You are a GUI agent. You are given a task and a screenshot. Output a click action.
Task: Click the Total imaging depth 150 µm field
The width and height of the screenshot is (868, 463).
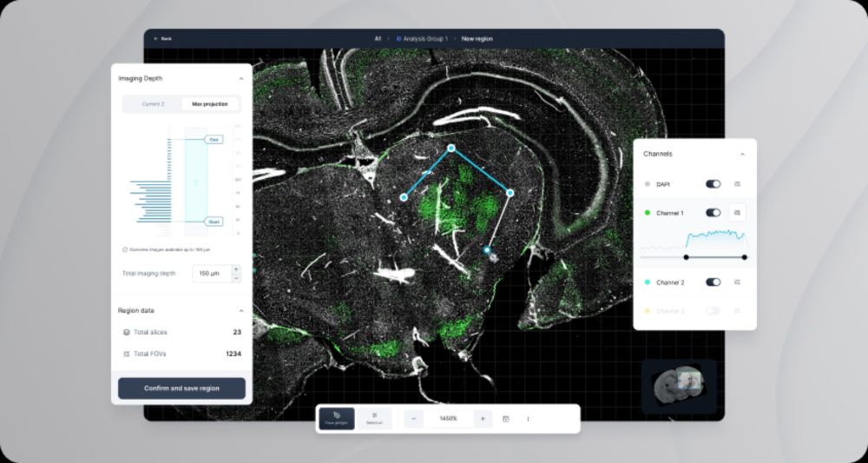(212, 274)
